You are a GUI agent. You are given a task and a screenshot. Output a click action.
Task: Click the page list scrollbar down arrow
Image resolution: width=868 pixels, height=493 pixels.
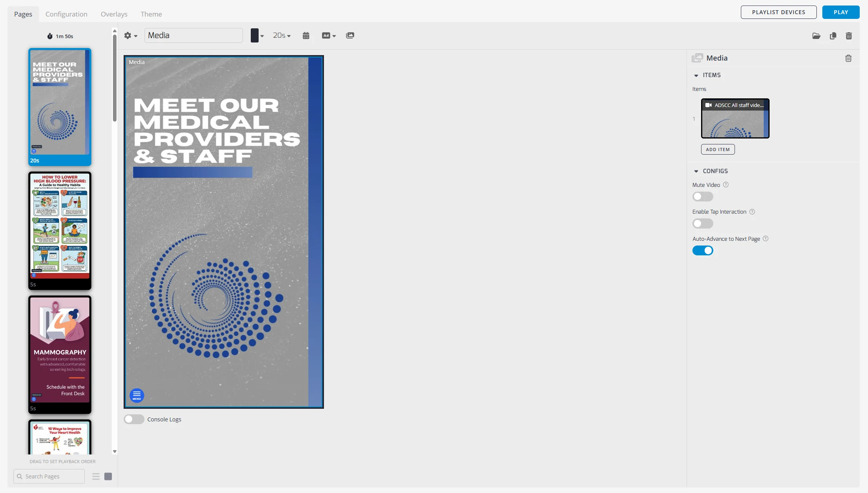[x=115, y=452]
